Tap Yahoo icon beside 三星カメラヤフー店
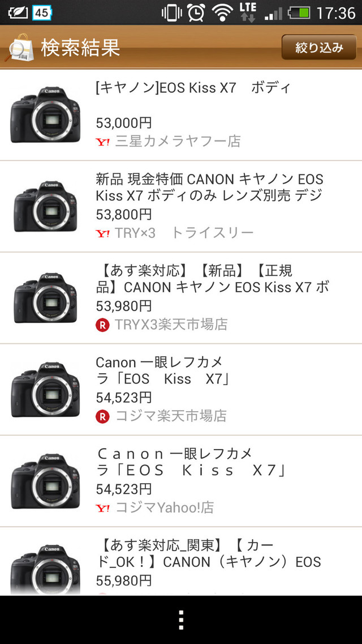The image size is (362, 644). tap(103, 142)
